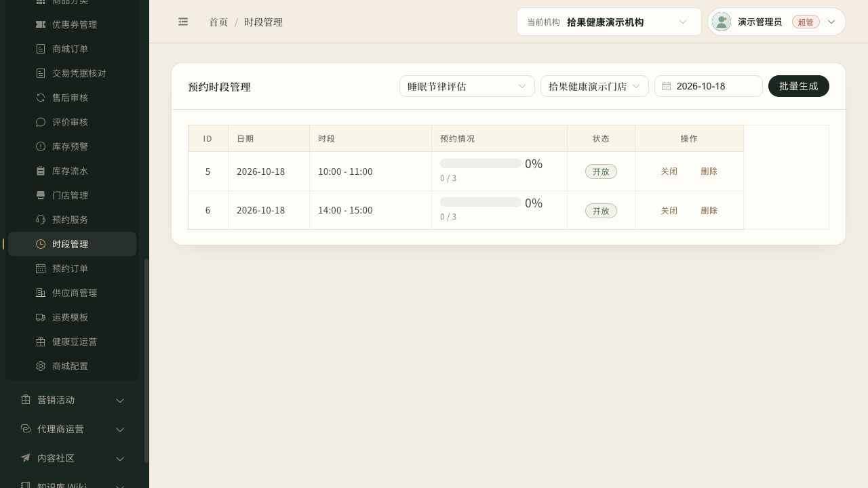Open 健康豆运营 menu item
868x488 pixels.
[72, 342]
